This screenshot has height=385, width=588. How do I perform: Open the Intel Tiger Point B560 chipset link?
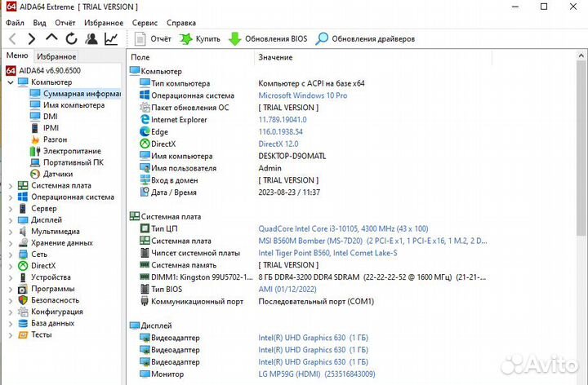point(327,253)
